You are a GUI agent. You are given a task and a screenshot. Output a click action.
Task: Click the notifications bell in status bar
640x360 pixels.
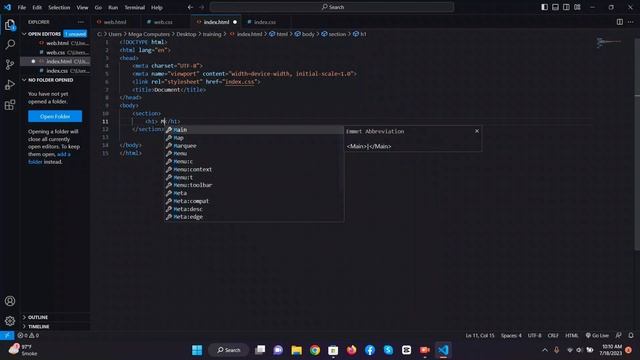pyautogui.click(x=631, y=336)
